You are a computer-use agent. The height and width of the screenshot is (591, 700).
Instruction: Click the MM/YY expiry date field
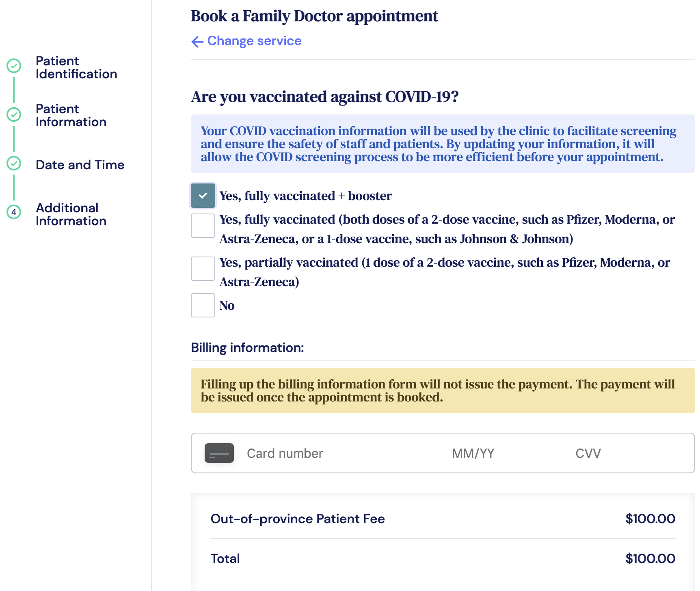pyautogui.click(x=473, y=453)
